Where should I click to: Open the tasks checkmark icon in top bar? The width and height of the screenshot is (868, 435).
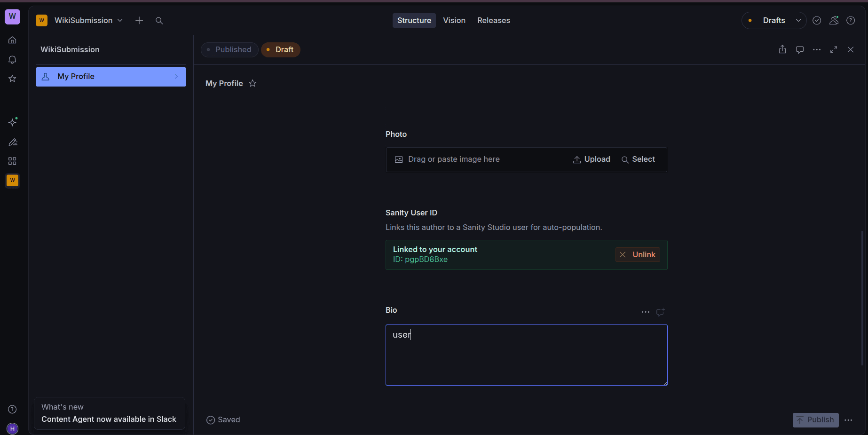(817, 21)
